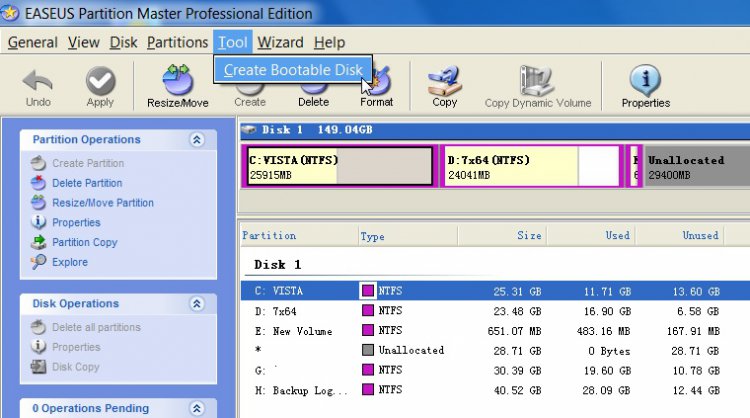750x418 pixels.
Task: Open the General menu
Action: click(33, 43)
